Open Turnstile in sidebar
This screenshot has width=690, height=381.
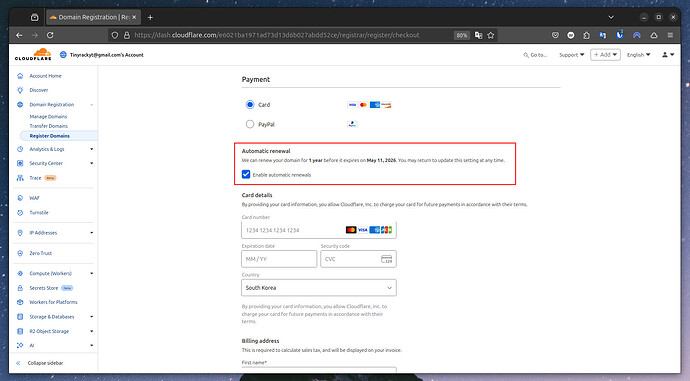[39, 212]
